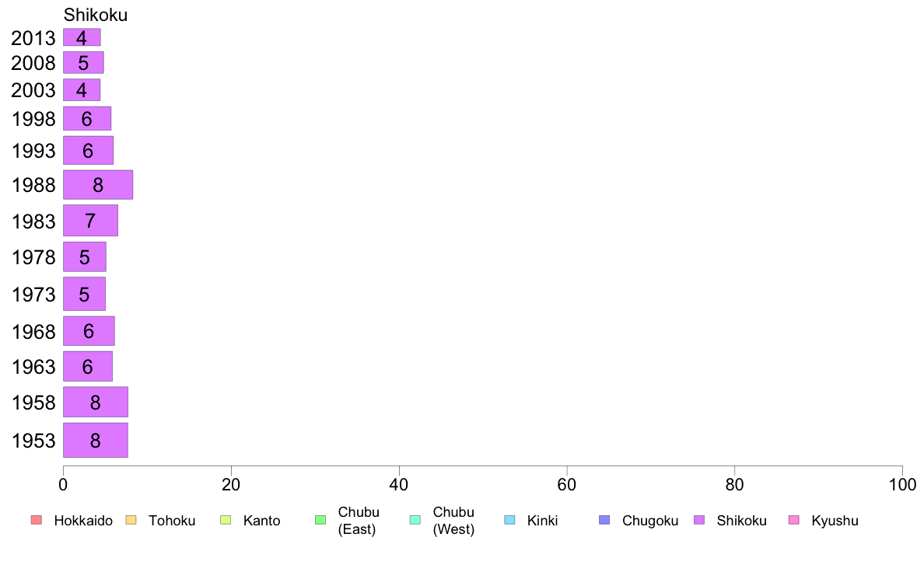
Task: Click the Tohoku orange legend swatch
Action: click(x=131, y=520)
